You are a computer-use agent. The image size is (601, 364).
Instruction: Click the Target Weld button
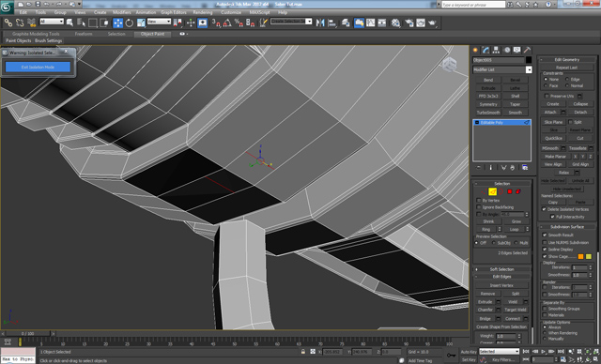516,310
